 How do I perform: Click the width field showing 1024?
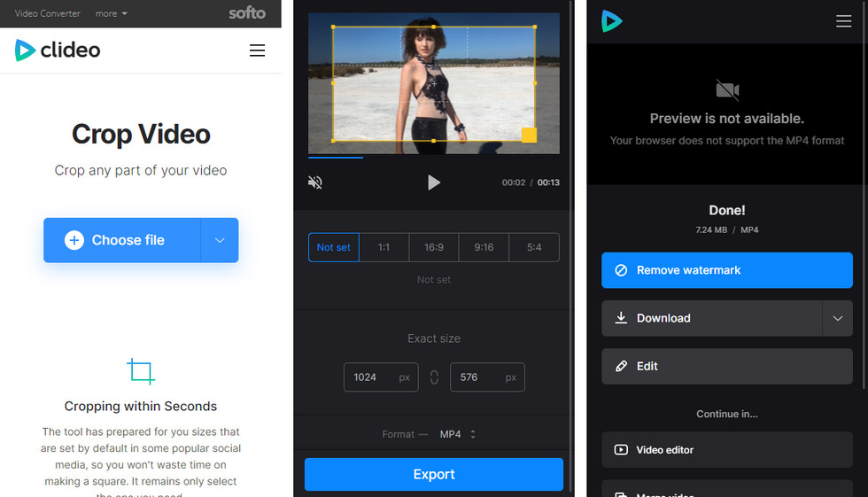coord(381,377)
